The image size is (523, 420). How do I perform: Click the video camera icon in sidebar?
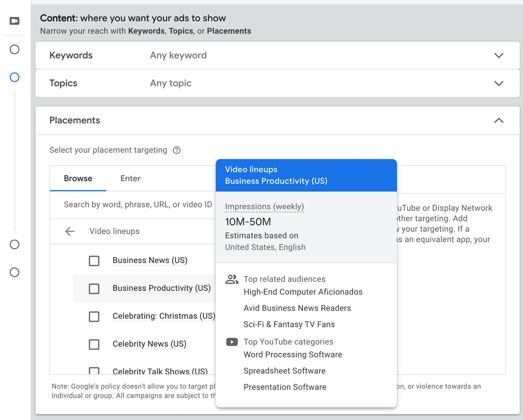14,21
